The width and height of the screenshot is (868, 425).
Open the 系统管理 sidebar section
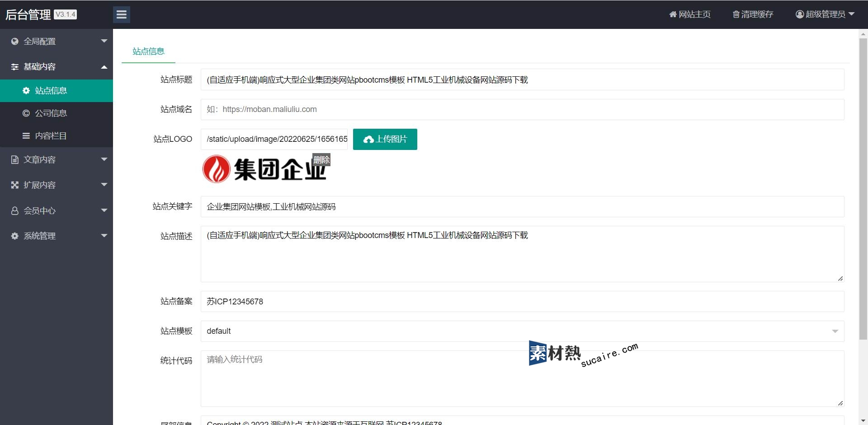[x=57, y=236]
